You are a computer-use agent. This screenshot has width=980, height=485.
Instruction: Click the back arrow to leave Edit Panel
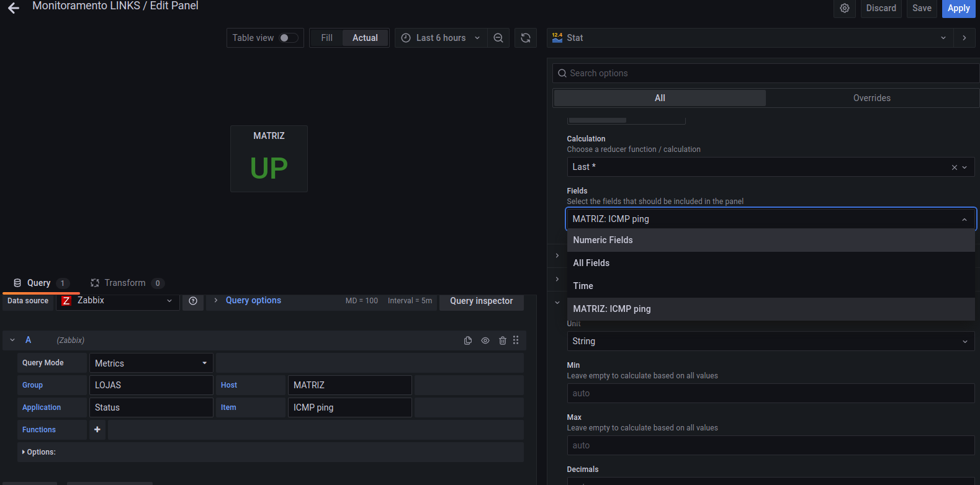(14, 8)
